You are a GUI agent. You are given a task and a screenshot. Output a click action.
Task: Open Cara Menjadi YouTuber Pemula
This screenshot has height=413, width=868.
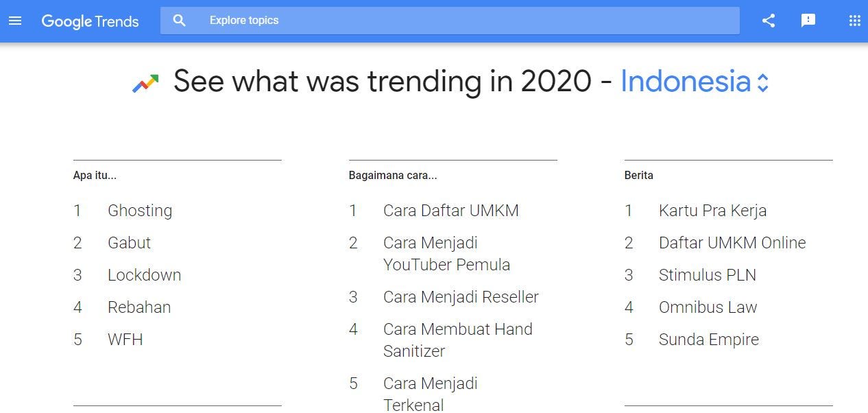446,254
